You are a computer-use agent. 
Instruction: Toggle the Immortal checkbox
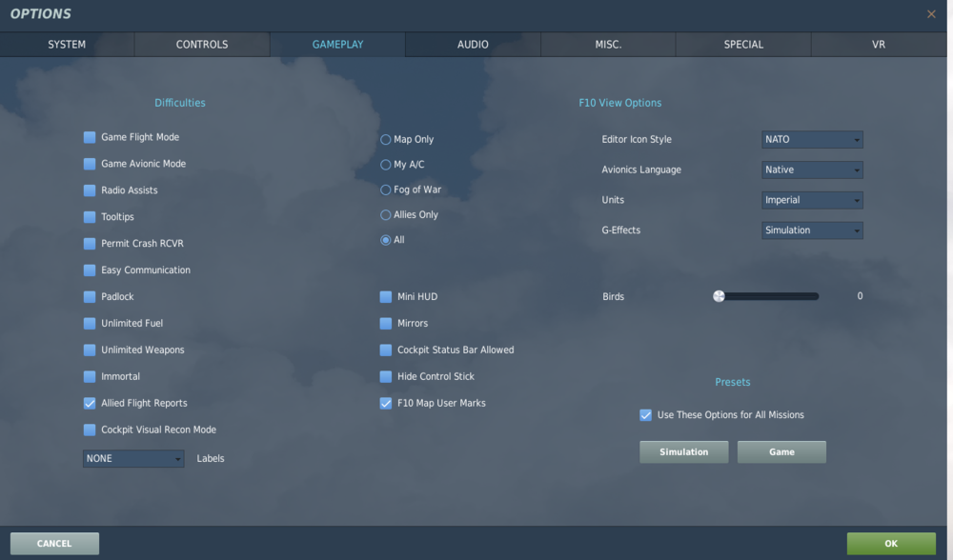click(x=90, y=376)
